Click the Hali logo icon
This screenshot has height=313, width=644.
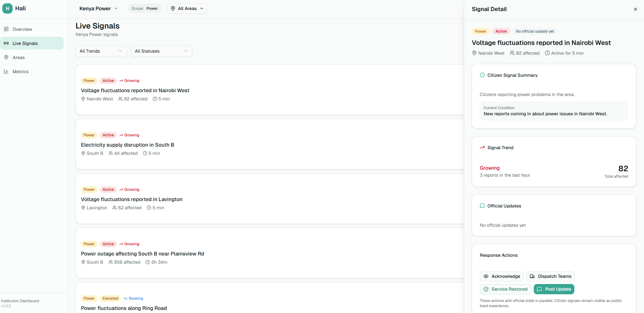point(7,8)
